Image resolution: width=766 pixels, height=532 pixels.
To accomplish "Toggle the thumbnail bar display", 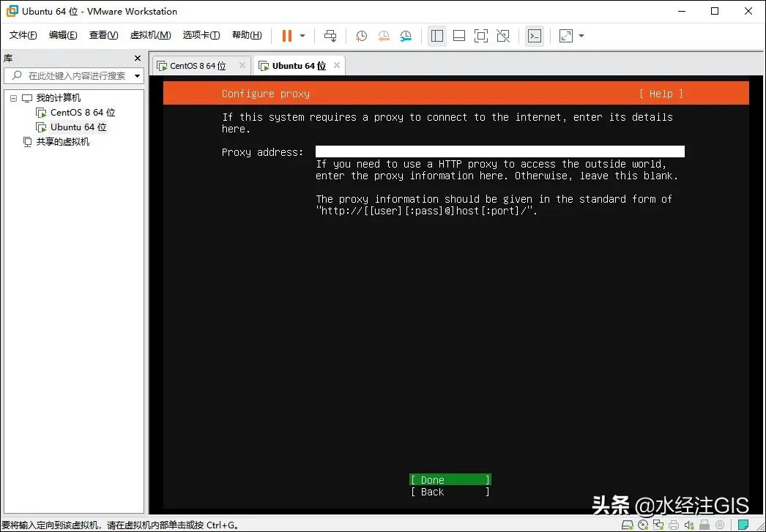I will pyautogui.click(x=459, y=35).
